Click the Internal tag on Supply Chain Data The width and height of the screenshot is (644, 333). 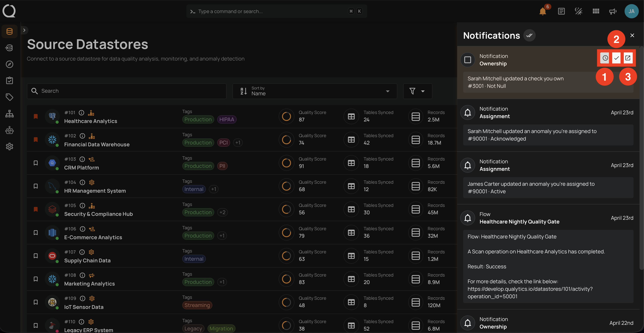(x=194, y=259)
